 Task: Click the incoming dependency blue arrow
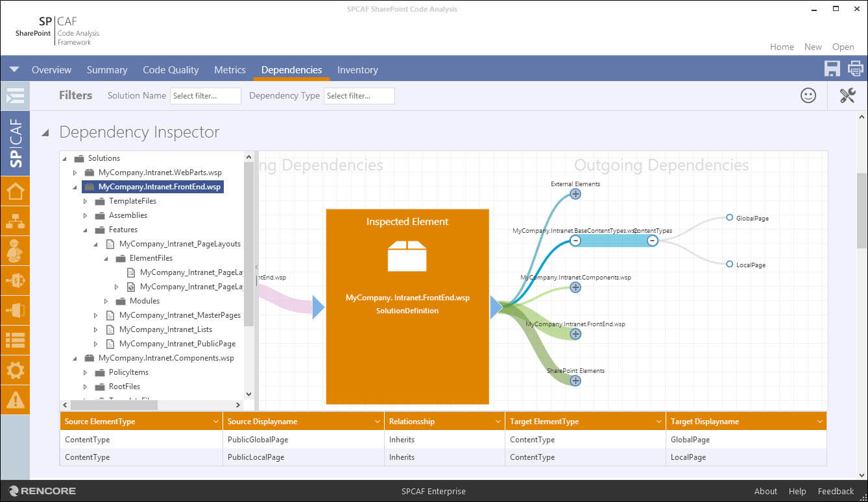[318, 307]
